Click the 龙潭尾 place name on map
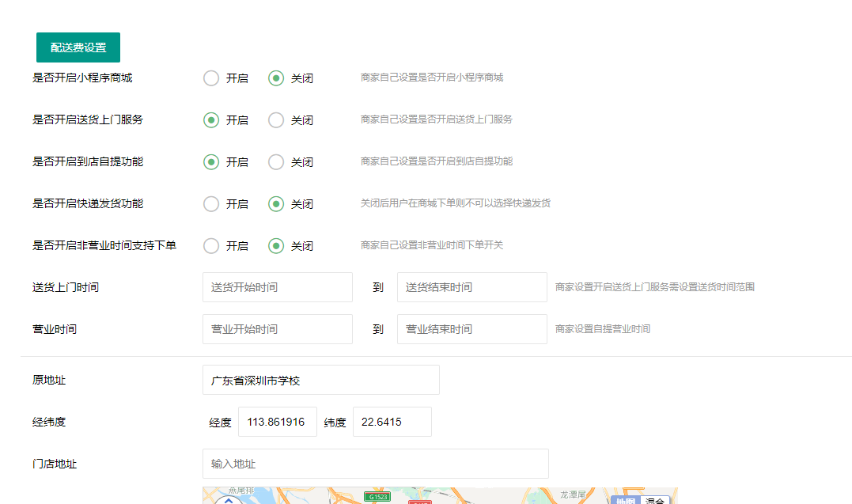Viewport: 852px width, 504px height. tap(574, 495)
